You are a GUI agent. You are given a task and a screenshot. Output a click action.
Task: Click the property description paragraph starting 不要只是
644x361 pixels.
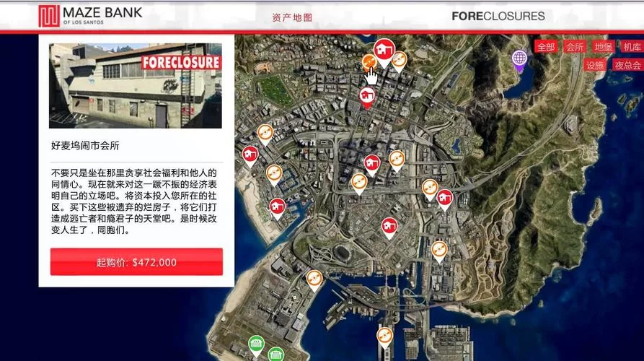click(x=134, y=201)
